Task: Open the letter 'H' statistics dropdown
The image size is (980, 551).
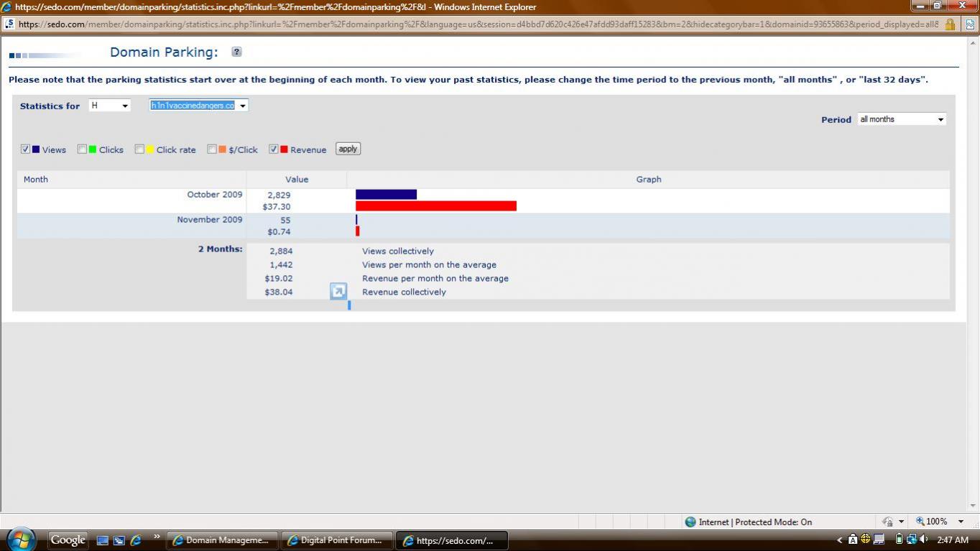Action: (x=109, y=106)
